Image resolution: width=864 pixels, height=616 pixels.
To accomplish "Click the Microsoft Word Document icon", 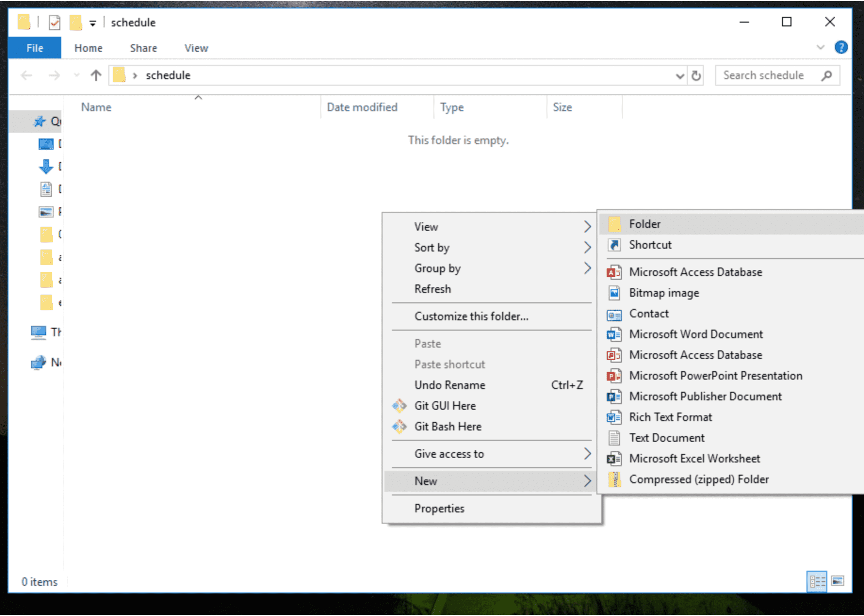I will (614, 334).
